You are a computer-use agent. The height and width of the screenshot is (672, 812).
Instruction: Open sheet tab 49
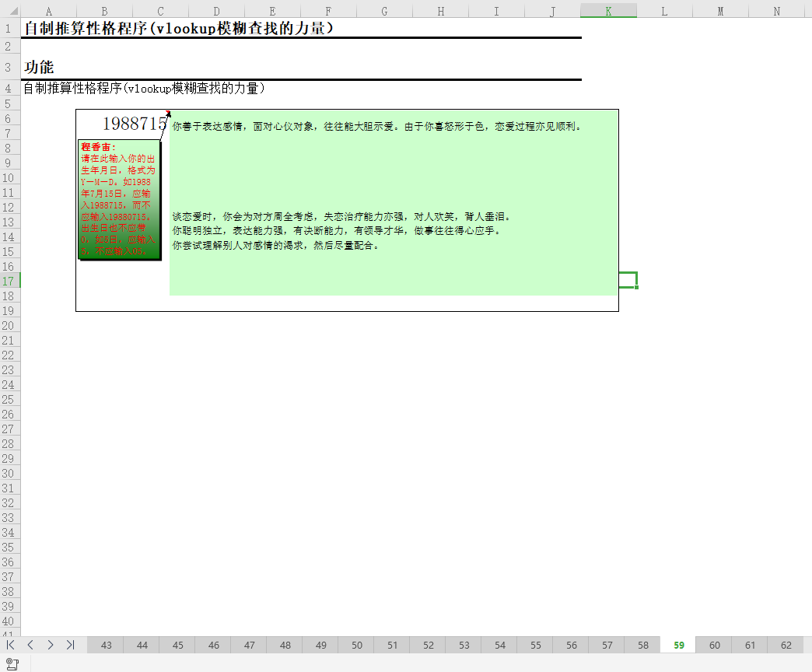(320, 645)
